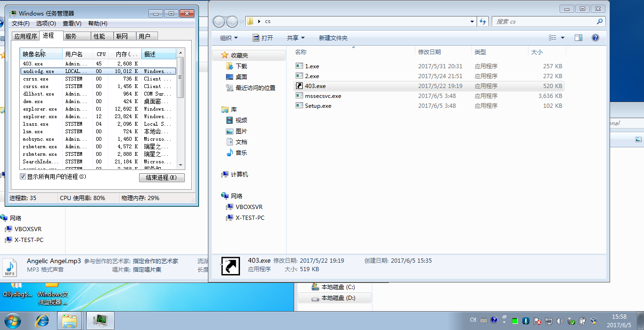Open 库 in Explorer navigation pane
Screen dimensions: 644x330
pos(233,110)
